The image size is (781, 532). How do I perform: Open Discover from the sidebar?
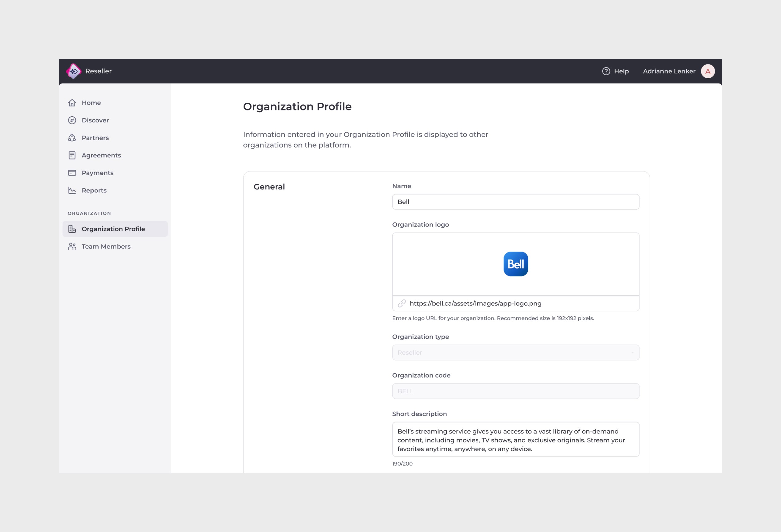point(115,120)
